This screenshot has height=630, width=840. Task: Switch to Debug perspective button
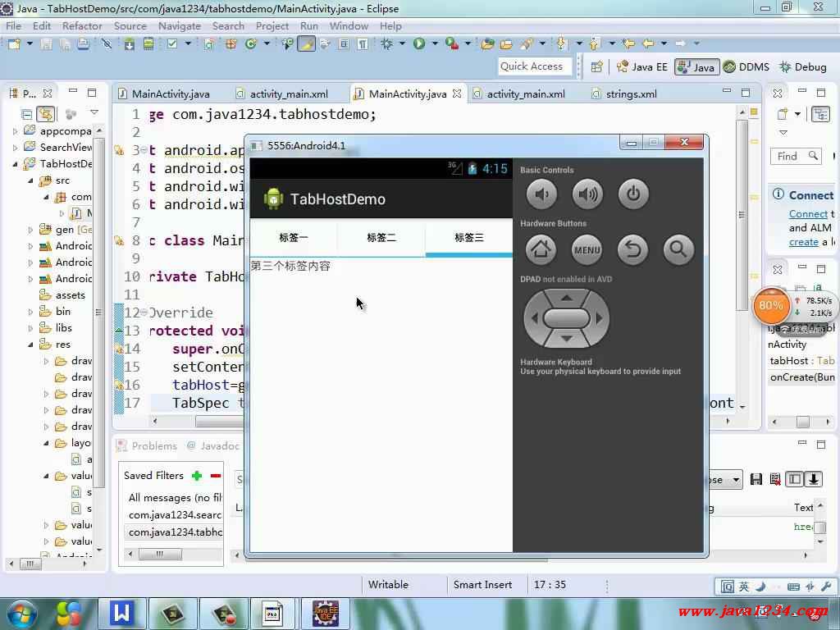(x=803, y=67)
